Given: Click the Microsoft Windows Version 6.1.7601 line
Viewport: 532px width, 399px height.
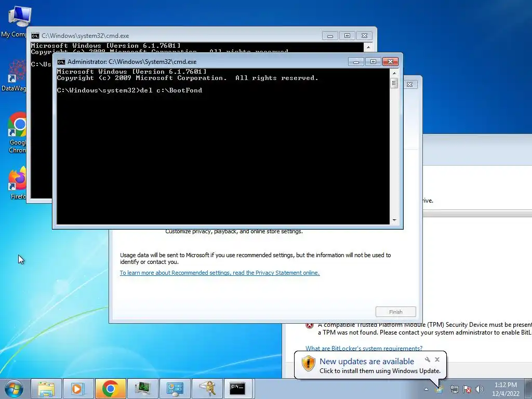Looking at the screenshot, I should [x=131, y=72].
